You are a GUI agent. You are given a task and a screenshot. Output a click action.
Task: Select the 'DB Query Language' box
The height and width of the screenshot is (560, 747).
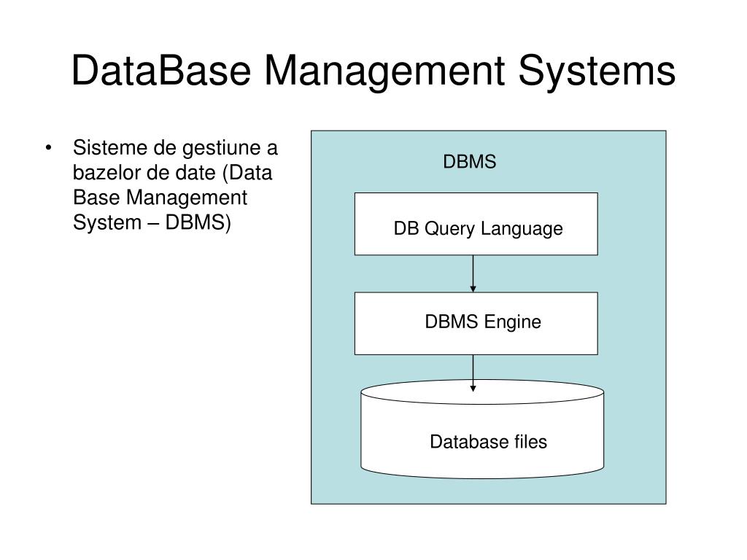pos(476,224)
